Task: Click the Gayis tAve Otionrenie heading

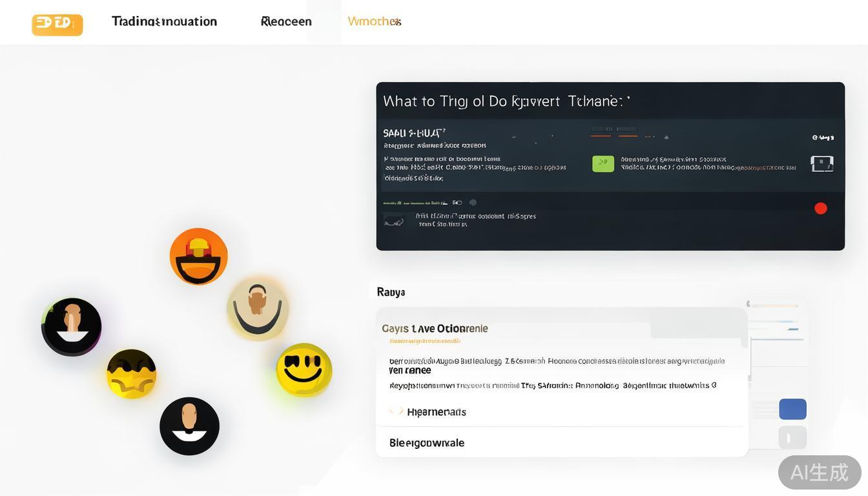Action: pos(435,329)
